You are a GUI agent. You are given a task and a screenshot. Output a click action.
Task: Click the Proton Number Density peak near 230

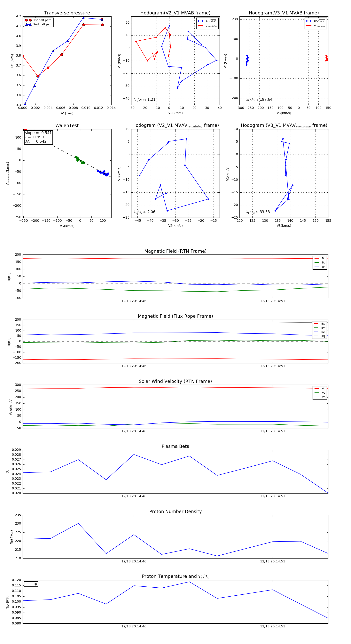coord(78,523)
